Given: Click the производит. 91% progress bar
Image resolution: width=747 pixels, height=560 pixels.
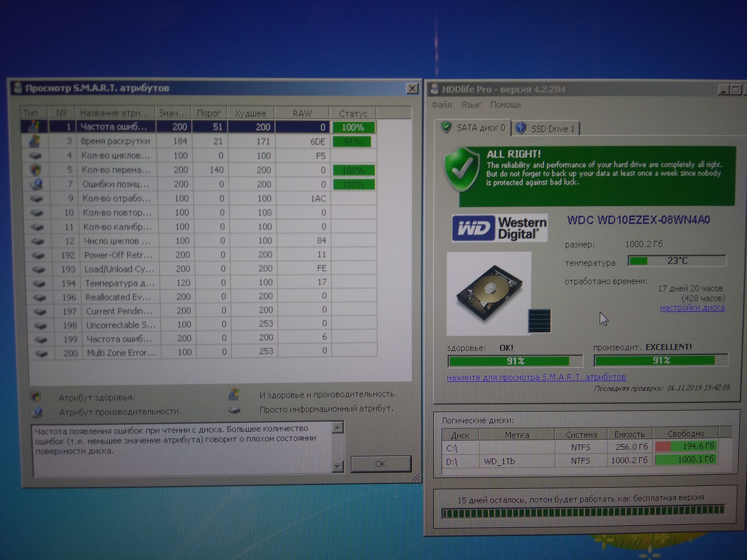Looking at the screenshot, I should (661, 361).
